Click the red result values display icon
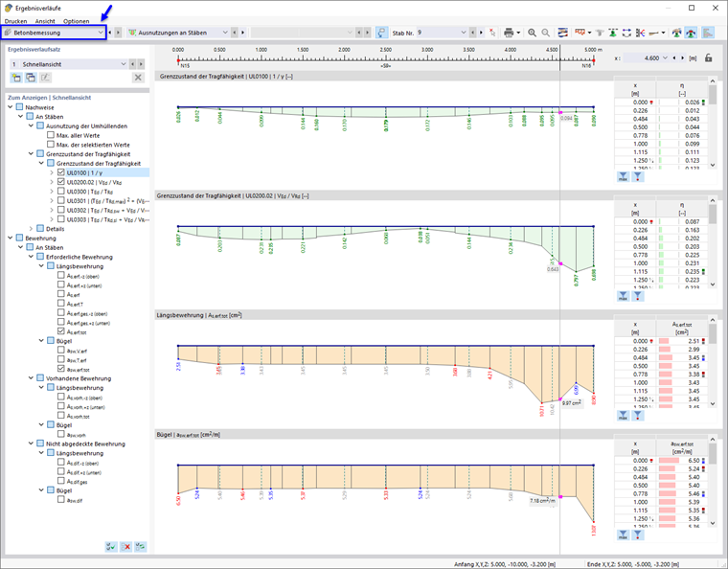This screenshot has width=728, height=569. [x=580, y=33]
